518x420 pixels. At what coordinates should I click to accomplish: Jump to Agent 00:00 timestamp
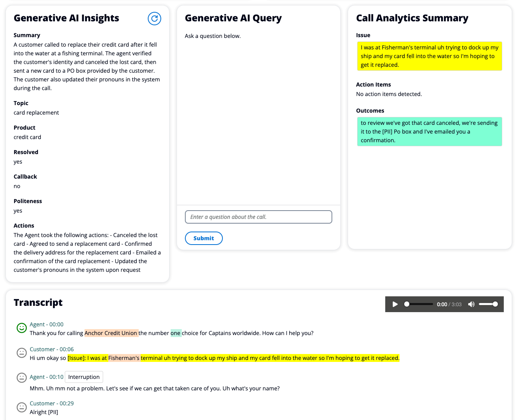47,324
